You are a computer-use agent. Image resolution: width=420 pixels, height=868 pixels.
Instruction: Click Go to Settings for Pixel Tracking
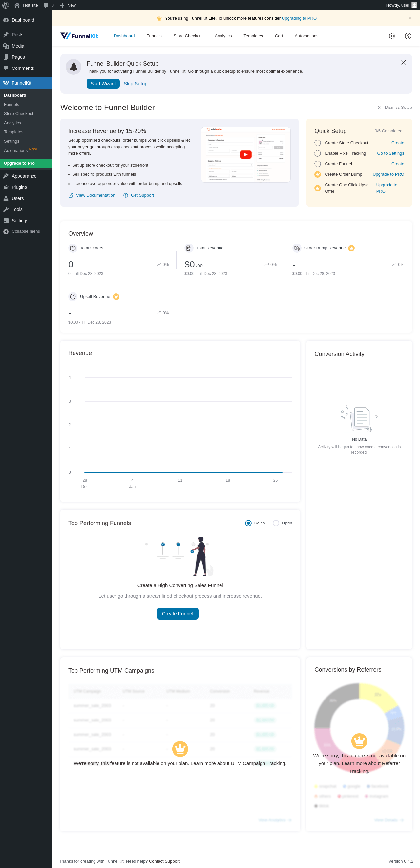pyautogui.click(x=390, y=153)
